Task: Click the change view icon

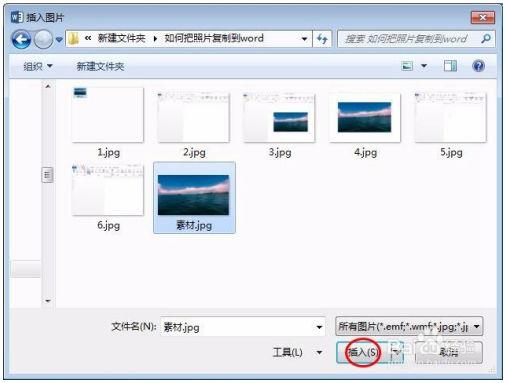Action: (407, 66)
